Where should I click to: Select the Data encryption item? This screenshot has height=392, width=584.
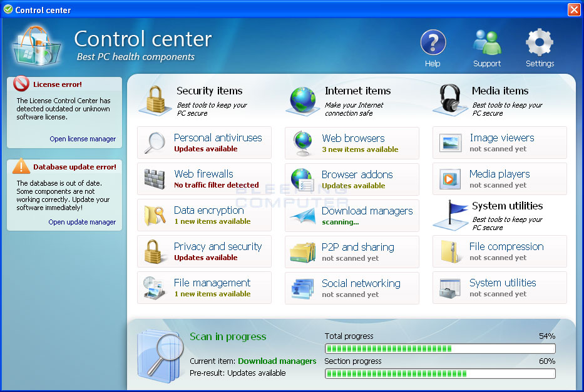204,215
